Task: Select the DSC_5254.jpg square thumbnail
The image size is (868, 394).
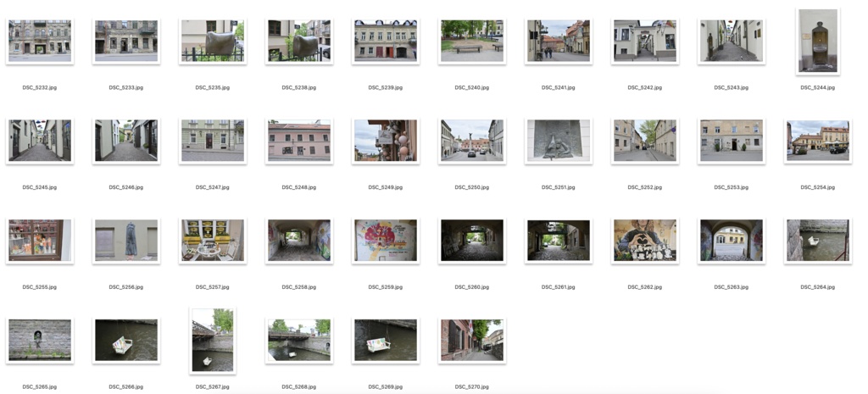Action: coord(818,142)
